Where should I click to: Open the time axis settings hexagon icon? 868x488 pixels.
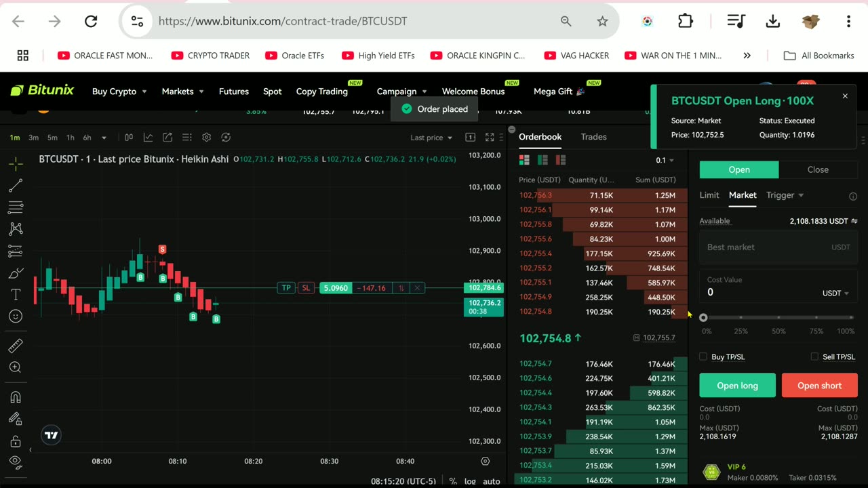click(x=485, y=461)
